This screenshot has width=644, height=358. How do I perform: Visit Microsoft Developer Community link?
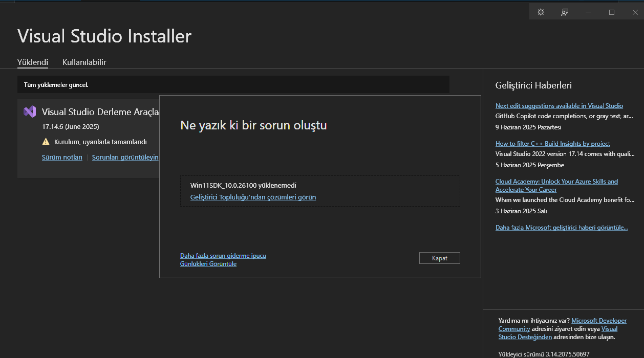tap(599, 321)
